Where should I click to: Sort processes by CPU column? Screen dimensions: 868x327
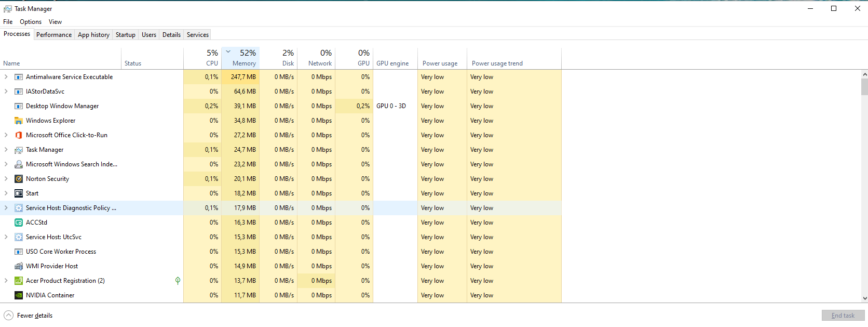click(202, 58)
